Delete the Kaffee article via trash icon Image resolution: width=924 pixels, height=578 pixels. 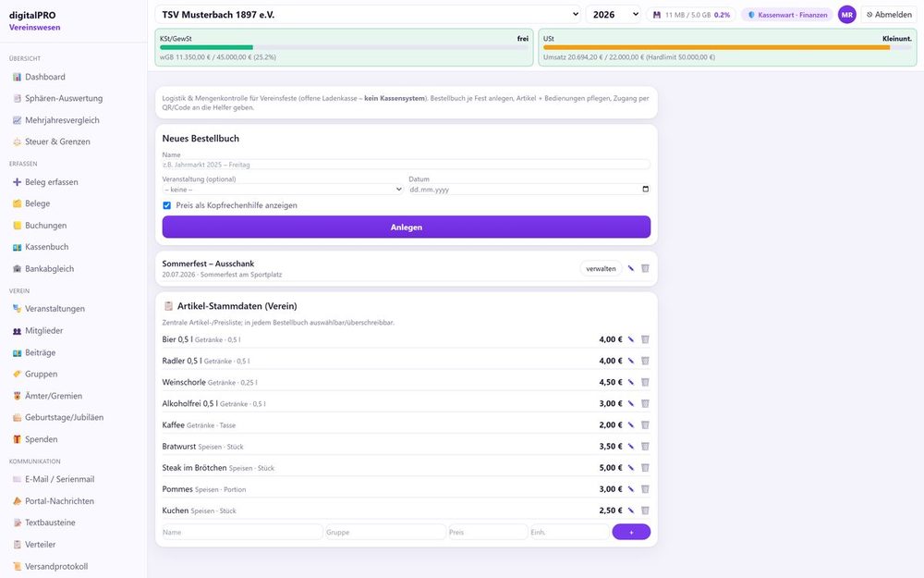click(645, 425)
